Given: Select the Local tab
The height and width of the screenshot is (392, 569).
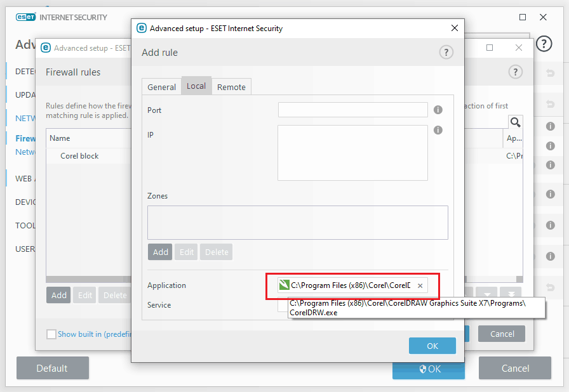Looking at the screenshot, I should coord(196,86).
